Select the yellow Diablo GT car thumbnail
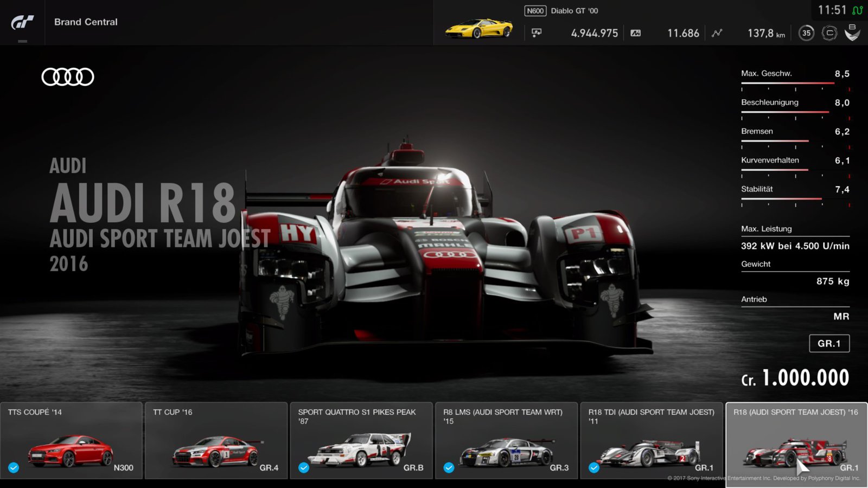The image size is (868, 488). 479,28
